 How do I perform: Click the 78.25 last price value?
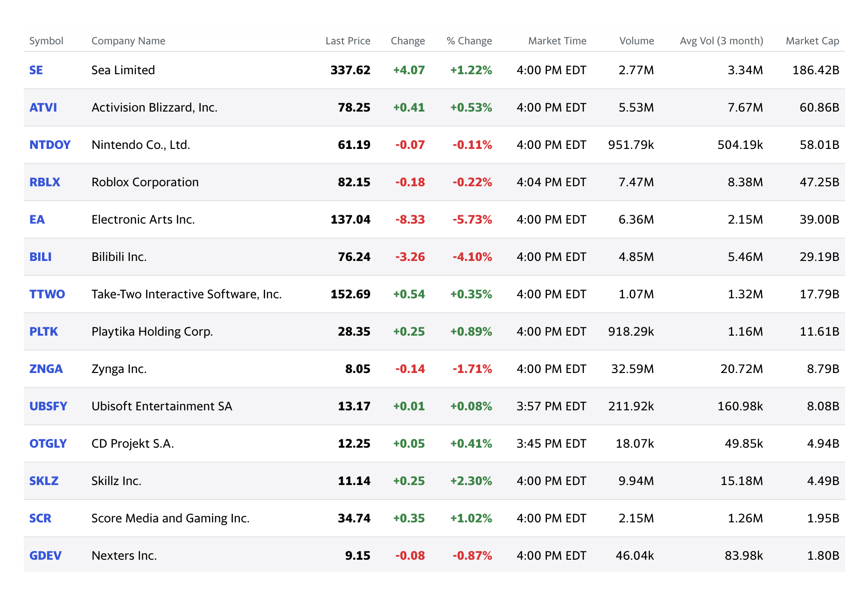(354, 107)
